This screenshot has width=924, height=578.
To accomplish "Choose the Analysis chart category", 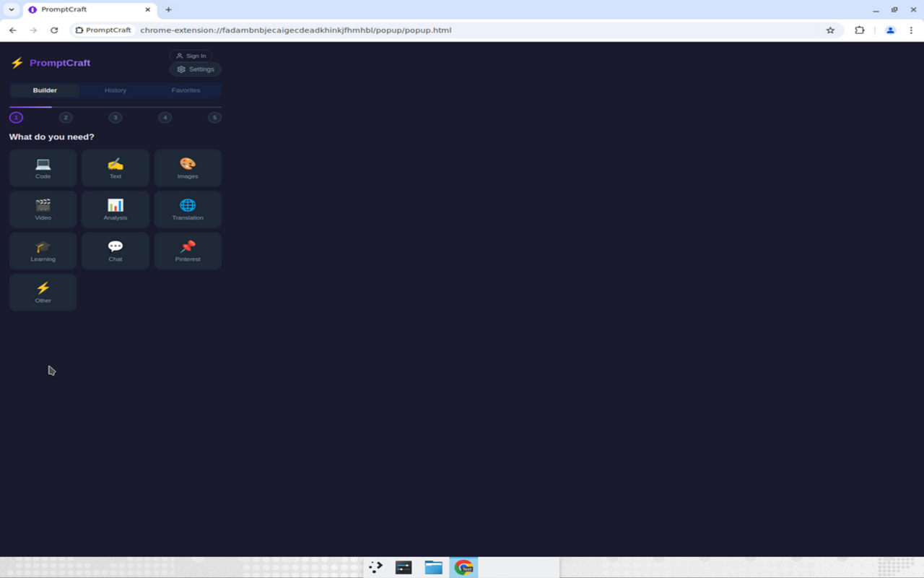I will (x=115, y=210).
